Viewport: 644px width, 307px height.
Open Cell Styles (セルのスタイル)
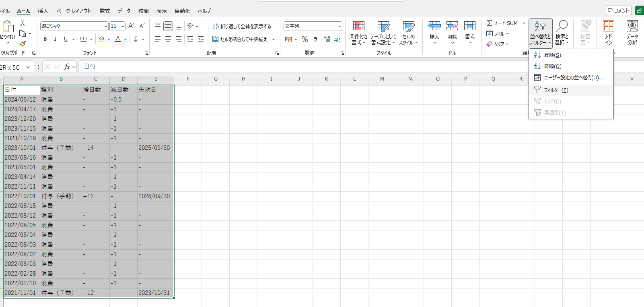coord(409,33)
